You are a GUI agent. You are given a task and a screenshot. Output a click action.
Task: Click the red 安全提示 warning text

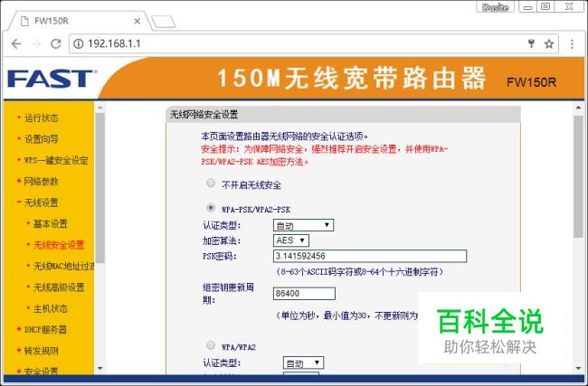point(325,155)
